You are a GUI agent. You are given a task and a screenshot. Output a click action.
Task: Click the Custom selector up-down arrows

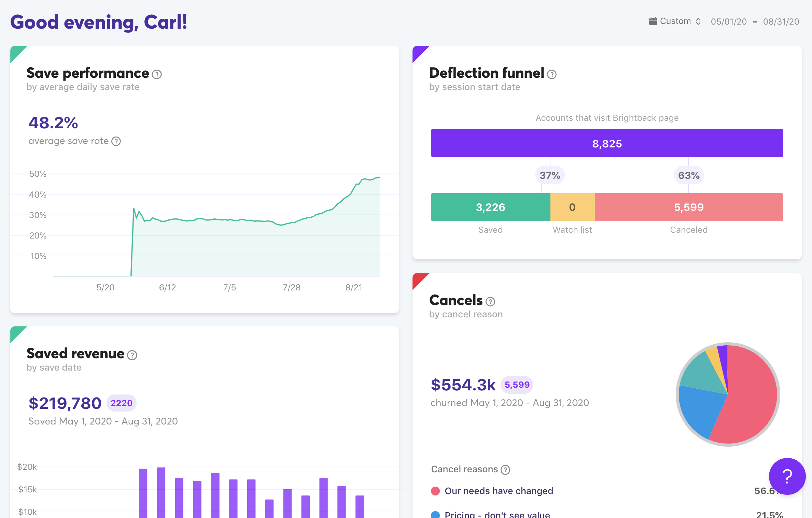tap(698, 21)
